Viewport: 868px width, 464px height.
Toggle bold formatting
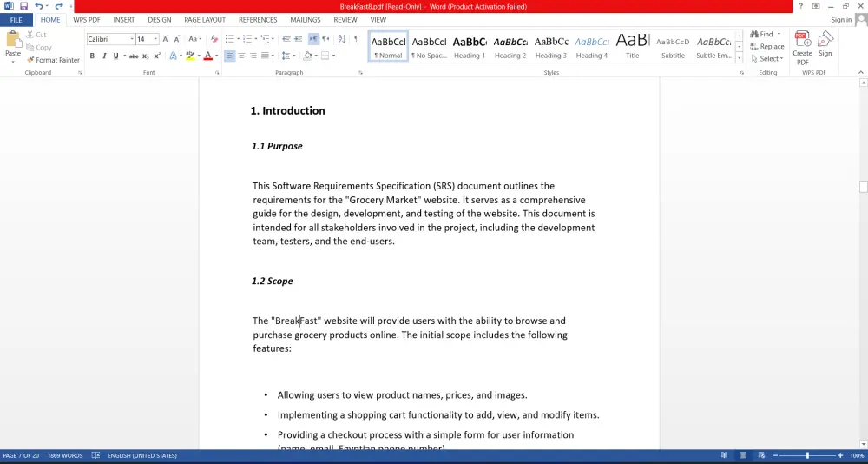tap(92, 56)
